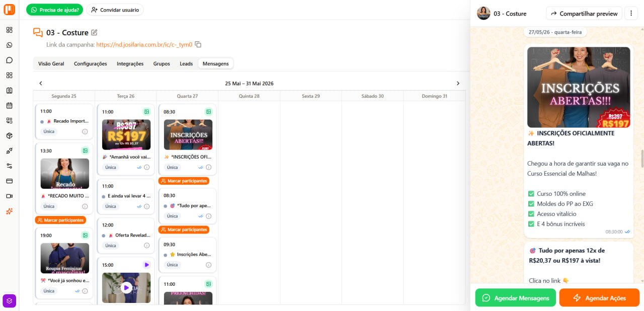Click the purple video badge on the 15:00 card
Viewport: 644px width, 311px height.
[146, 265]
